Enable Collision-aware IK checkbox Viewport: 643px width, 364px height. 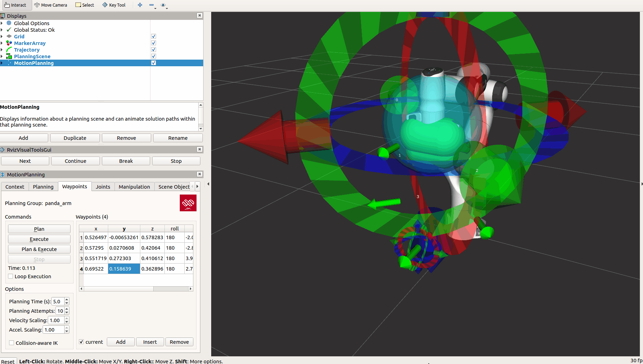click(12, 343)
